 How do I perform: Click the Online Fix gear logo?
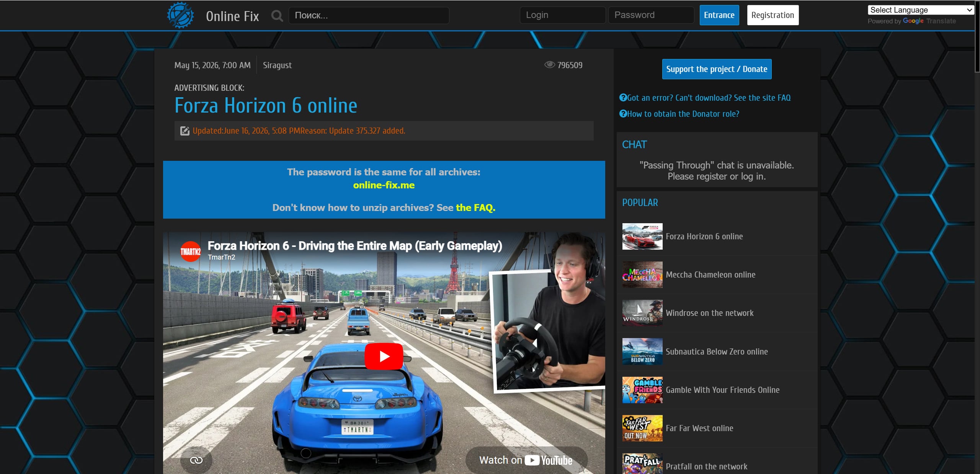[x=181, y=15]
